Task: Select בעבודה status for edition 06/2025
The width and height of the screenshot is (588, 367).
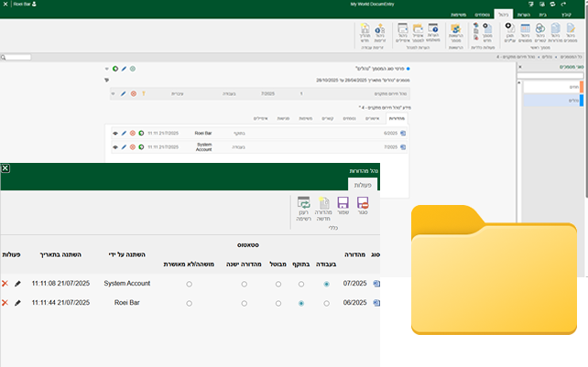Action: click(x=327, y=302)
